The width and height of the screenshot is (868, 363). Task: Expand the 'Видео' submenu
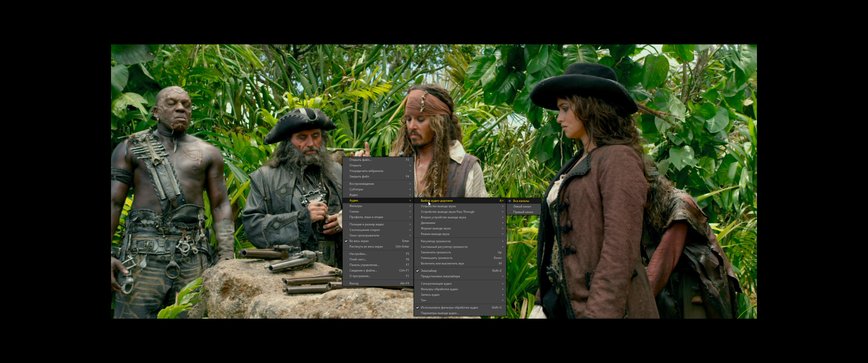(354, 195)
